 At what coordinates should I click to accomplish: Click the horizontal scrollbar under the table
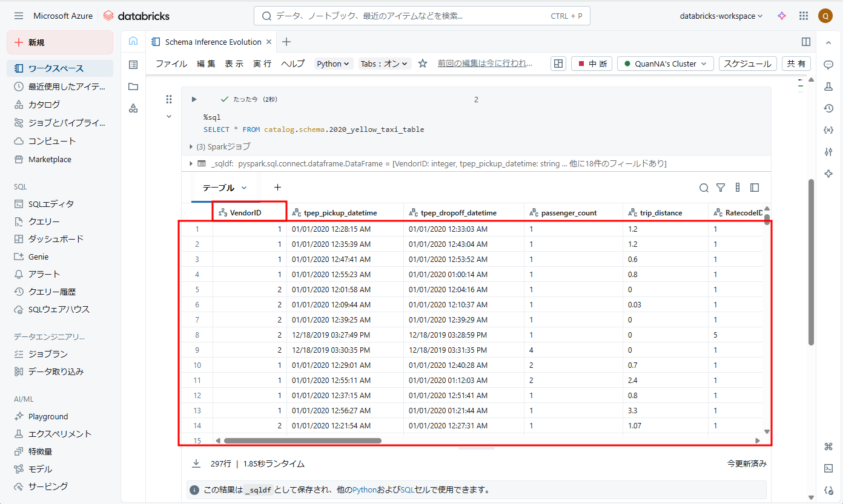point(302,440)
